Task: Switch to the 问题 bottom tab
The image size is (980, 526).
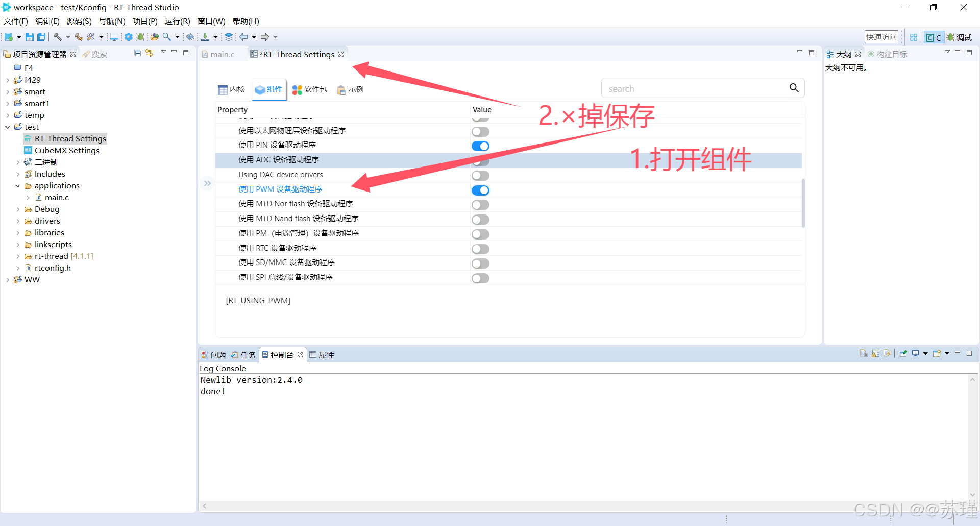Action: click(x=213, y=355)
